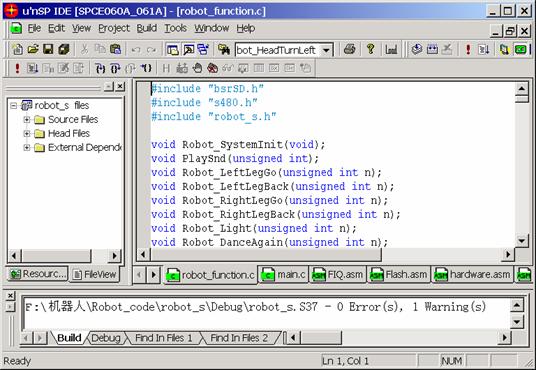Switch to the Flash.asm document tab
536x370 pixels.
pyautogui.click(x=398, y=275)
